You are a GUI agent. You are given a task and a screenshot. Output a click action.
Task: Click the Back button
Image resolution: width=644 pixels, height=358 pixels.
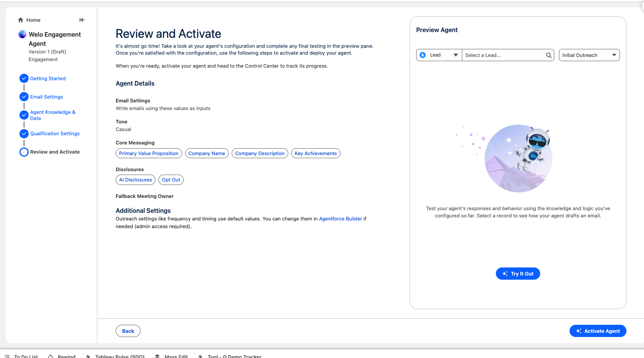[128, 331]
